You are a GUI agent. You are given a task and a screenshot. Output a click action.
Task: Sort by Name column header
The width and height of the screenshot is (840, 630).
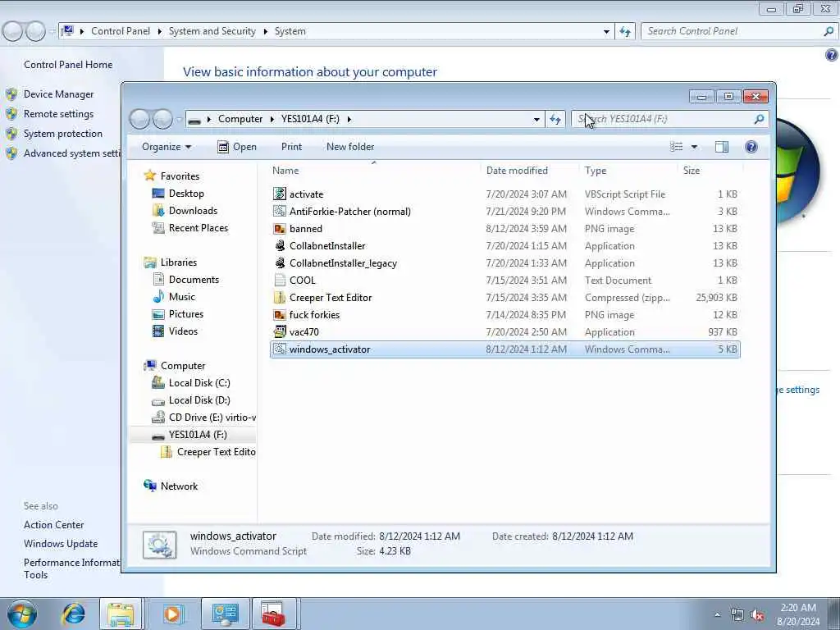click(x=374, y=171)
